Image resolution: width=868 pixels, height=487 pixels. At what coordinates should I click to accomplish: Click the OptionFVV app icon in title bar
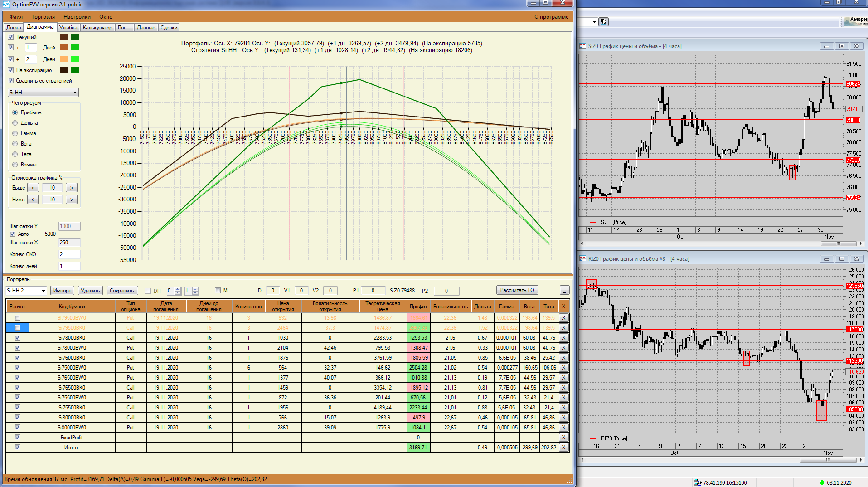coord(6,4)
